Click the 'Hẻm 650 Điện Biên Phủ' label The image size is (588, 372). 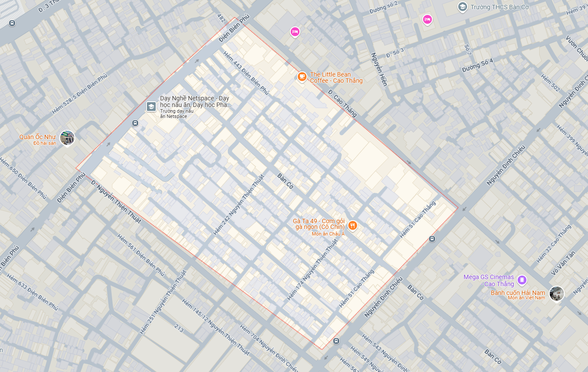[22, 178]
